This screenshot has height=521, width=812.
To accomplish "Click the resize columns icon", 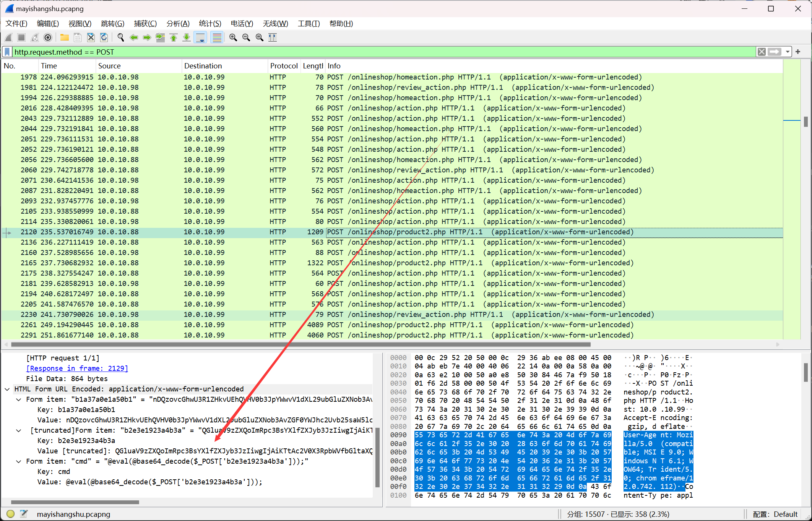I will (x=273, y=37).
